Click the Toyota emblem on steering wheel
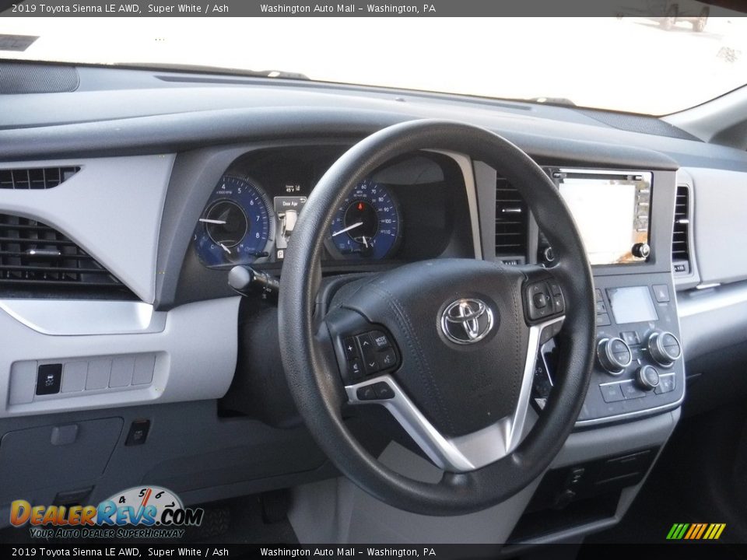Screen dimensions: 747x560 pyautogui.click(x=468, y=321)
